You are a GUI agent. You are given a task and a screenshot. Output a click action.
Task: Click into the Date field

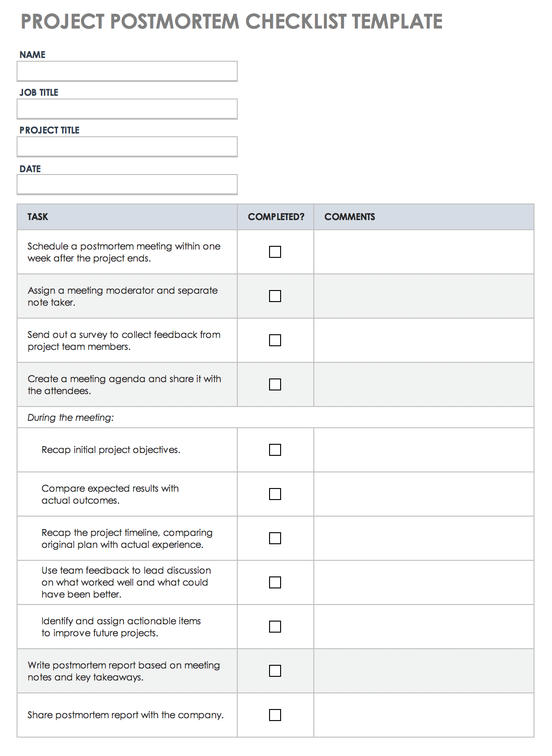[x=127, y=185]
